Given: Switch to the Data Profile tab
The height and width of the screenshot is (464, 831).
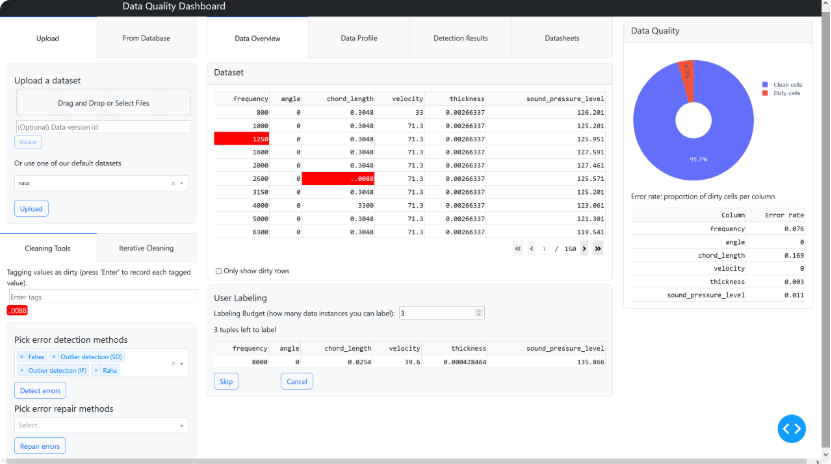Looking at the screenshot, I should (359, 38).
